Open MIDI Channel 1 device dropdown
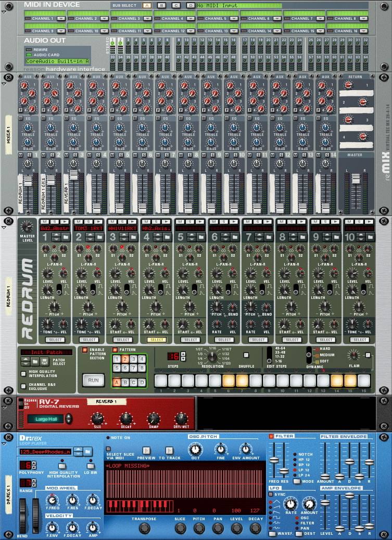Image resolution: width=392 pixels, height=540 pixels. 60,18
